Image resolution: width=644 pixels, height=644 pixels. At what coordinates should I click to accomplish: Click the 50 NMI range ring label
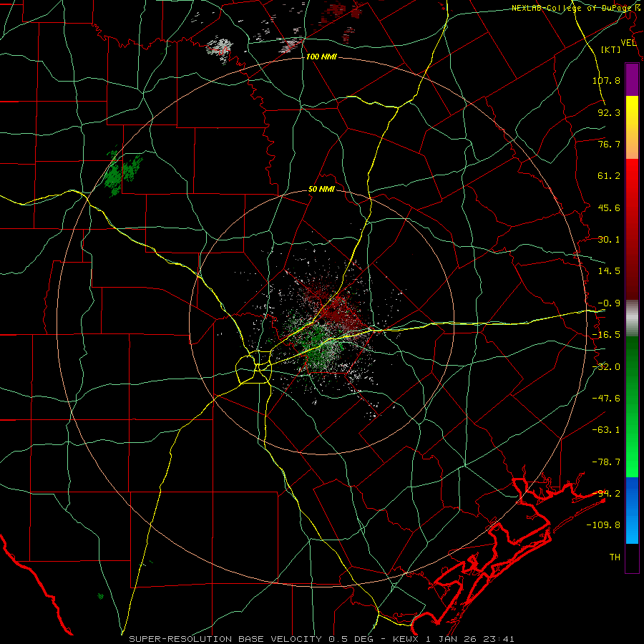click(321, 190)
